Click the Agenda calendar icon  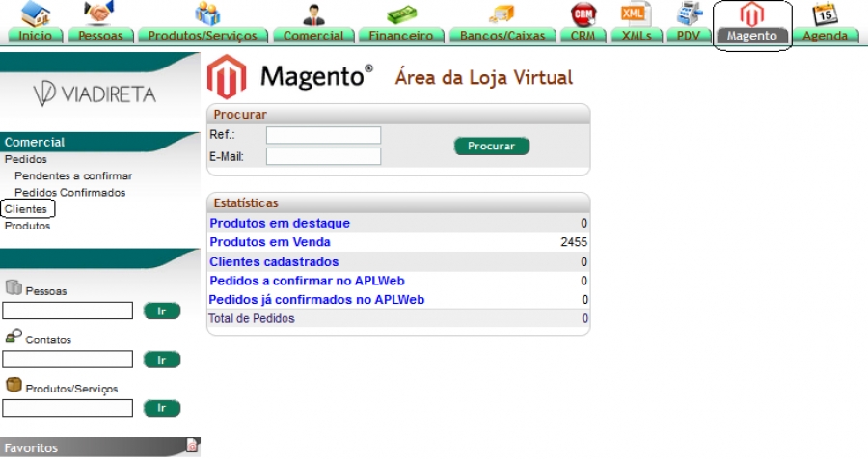825,13
